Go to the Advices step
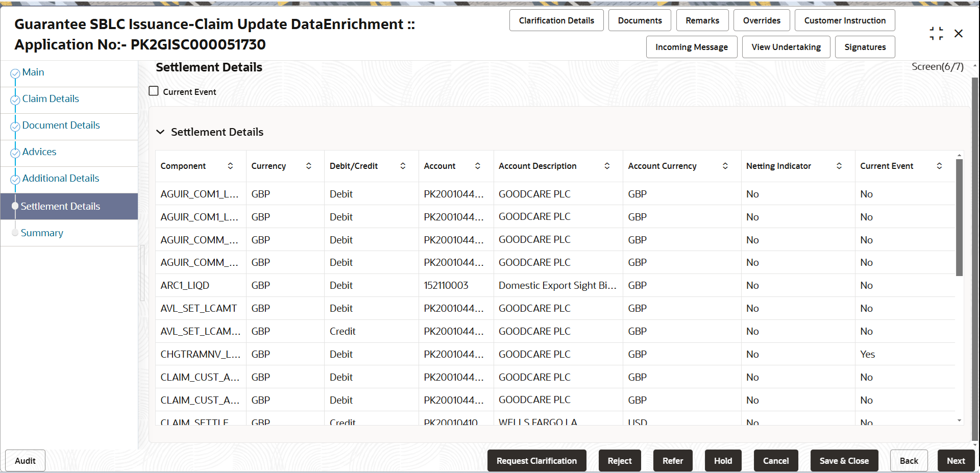Viewport: 980px width, 473px height. [x=39, y=152]
